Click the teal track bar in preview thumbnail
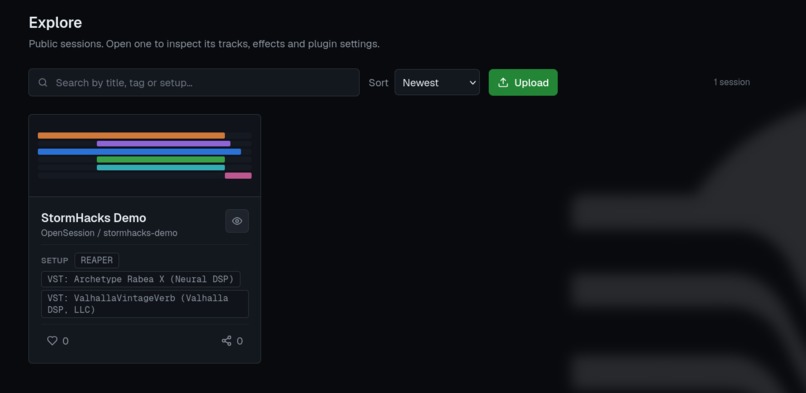The width and height of the screenshot is (806, 393). 161,167
